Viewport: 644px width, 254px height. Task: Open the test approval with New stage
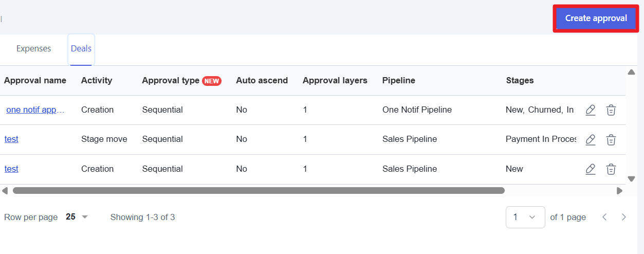11,169
